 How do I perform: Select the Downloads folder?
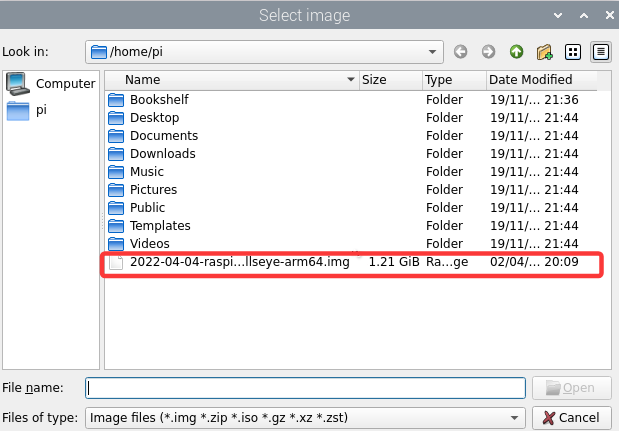tap(162, 154)
